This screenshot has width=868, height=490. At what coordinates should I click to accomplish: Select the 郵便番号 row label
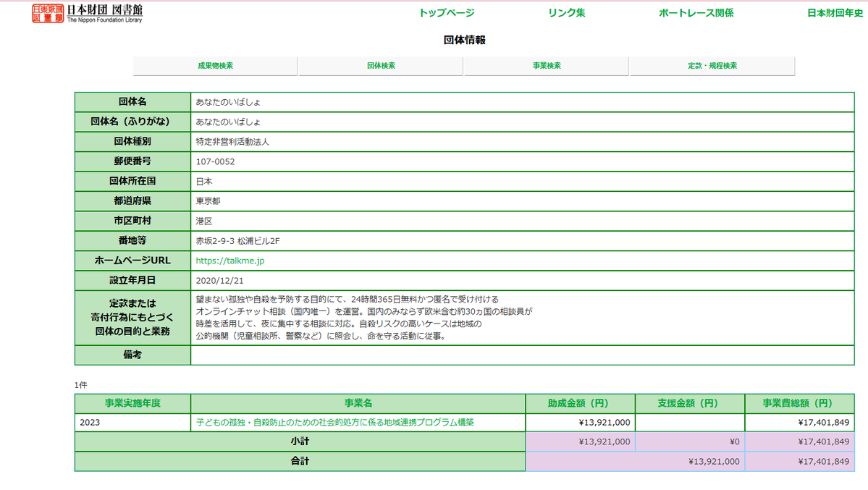pyautogui.click(x=133, y=161)
